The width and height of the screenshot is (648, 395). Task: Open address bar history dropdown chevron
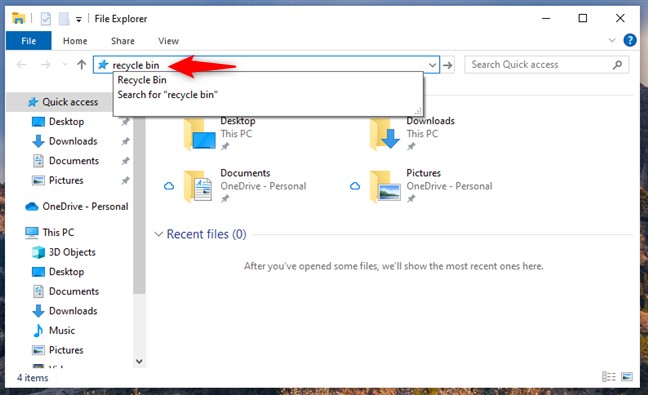pos(432,65)
